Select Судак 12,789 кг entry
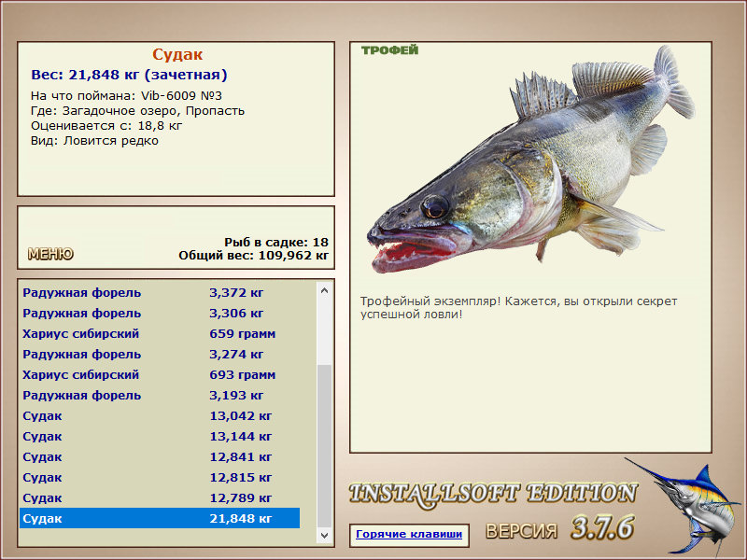The width and height of the screenshot is (747, 560). tap(159, 498)
